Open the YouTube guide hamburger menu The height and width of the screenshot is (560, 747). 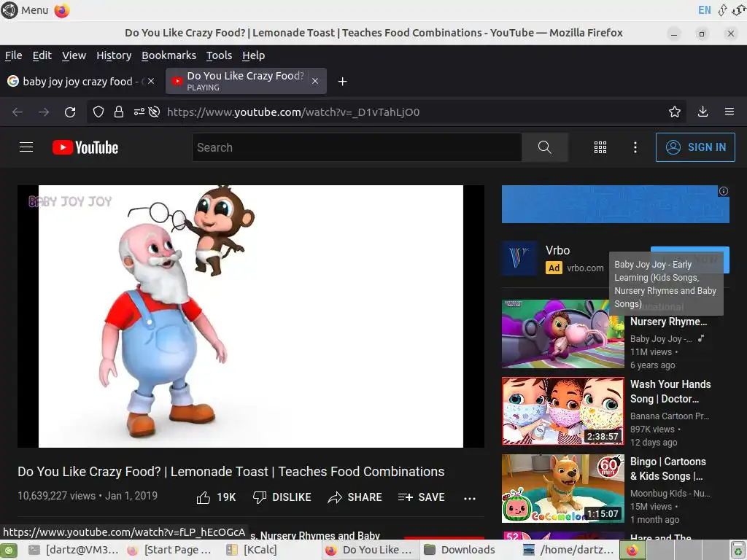pos(26,147)
